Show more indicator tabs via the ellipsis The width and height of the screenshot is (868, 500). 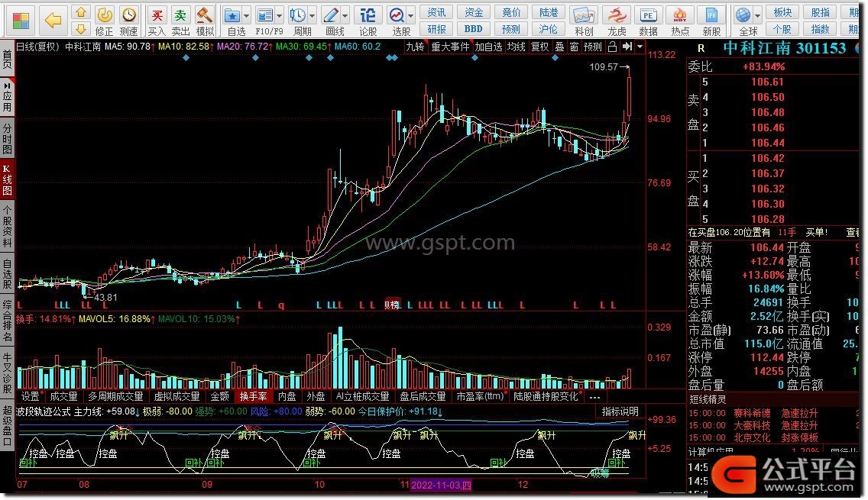coord(594,397)
